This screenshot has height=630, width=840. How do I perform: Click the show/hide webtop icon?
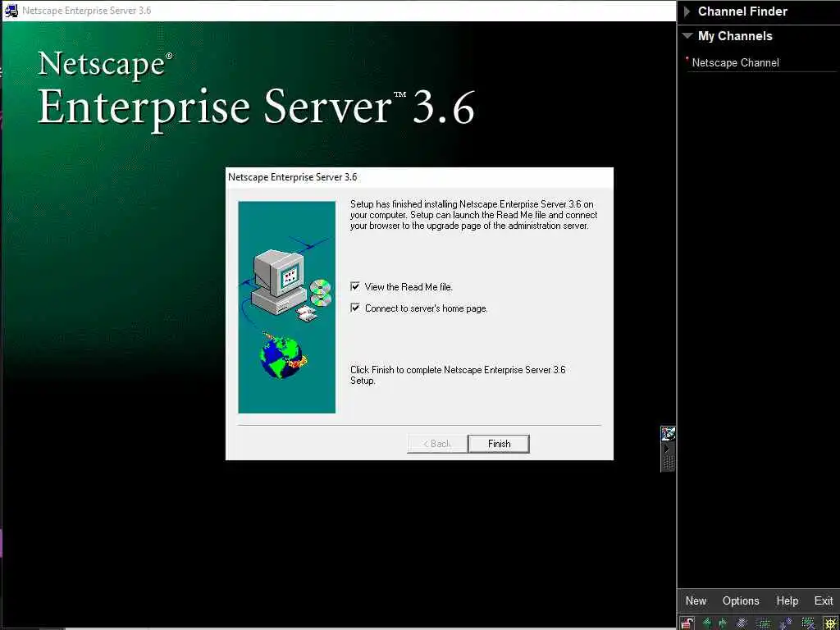point(764,623)
